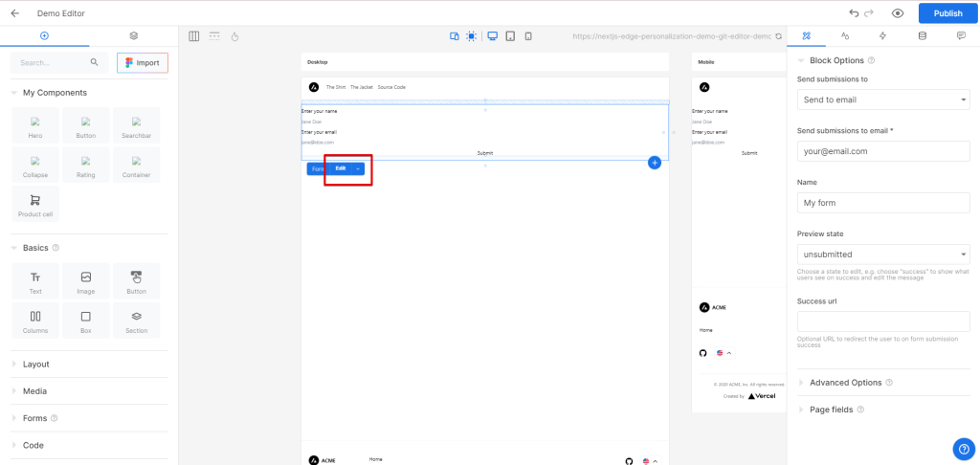980x465 pixels.
Task: Toggle the eye preview icon
Action: tap(898, 13)
